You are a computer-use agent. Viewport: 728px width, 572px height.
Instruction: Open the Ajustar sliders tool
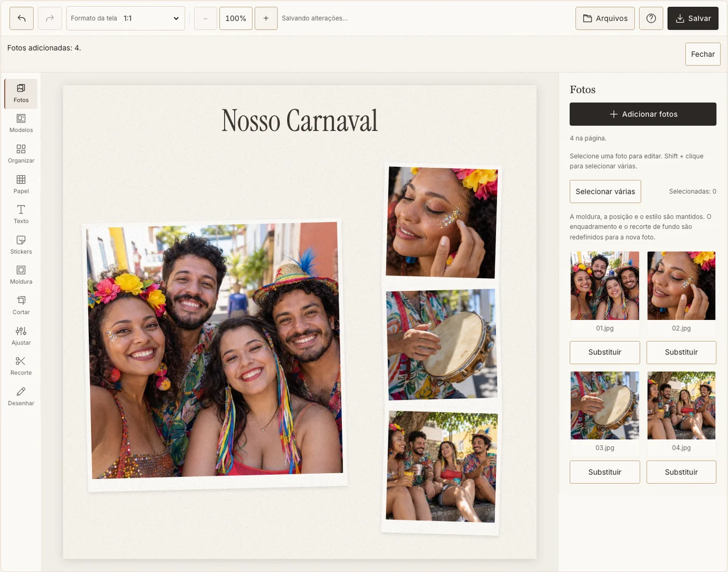[21, 336]
